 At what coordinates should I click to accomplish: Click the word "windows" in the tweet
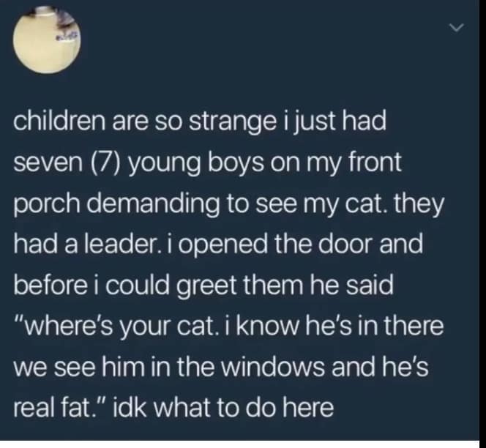tap(273, 367)
